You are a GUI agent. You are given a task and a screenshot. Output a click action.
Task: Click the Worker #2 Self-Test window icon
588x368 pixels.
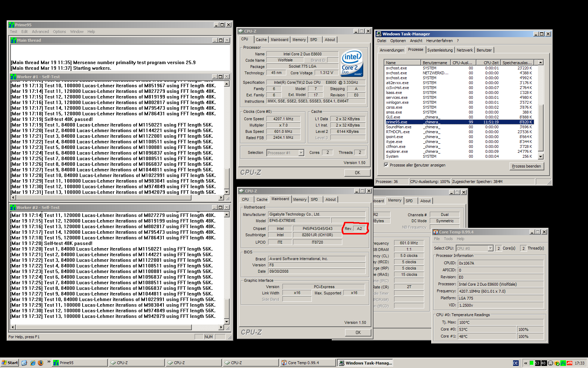(13, 207)
